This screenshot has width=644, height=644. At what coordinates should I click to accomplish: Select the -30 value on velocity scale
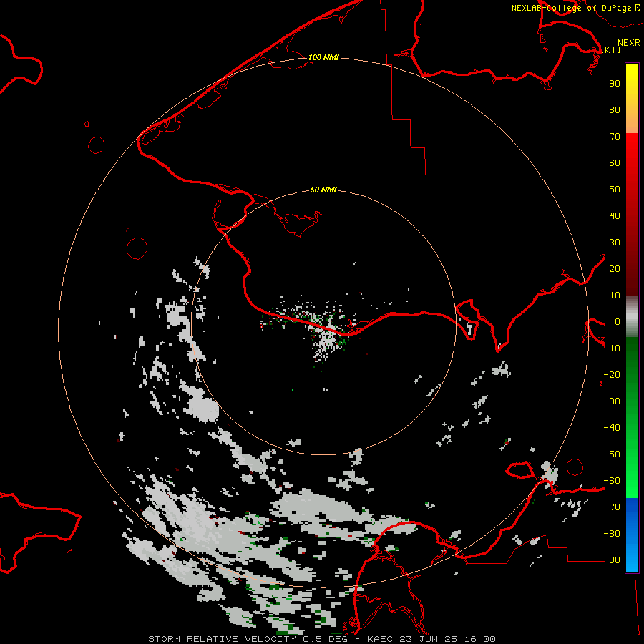(x=612, y=401)
